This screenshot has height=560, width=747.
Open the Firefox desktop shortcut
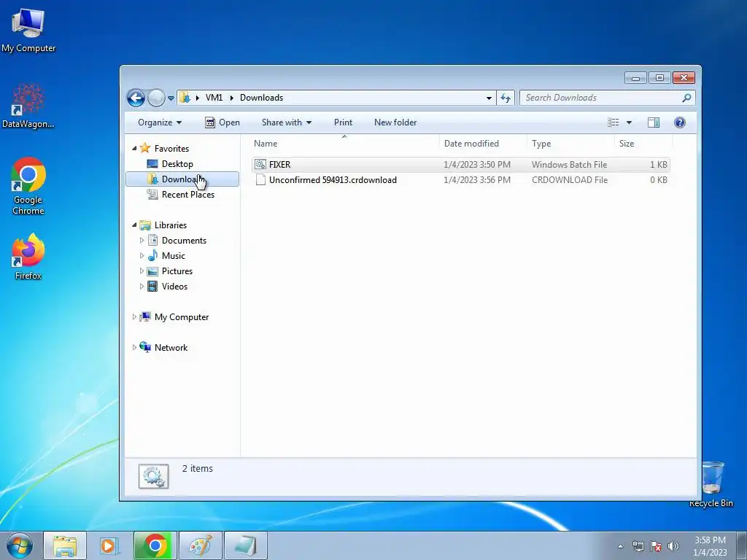(x=28, y=257)
